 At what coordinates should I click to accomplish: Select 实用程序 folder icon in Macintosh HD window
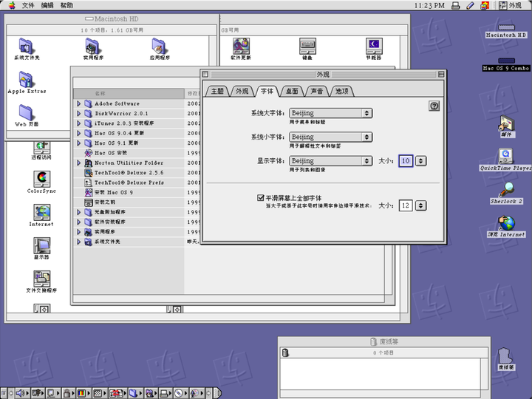92,47
